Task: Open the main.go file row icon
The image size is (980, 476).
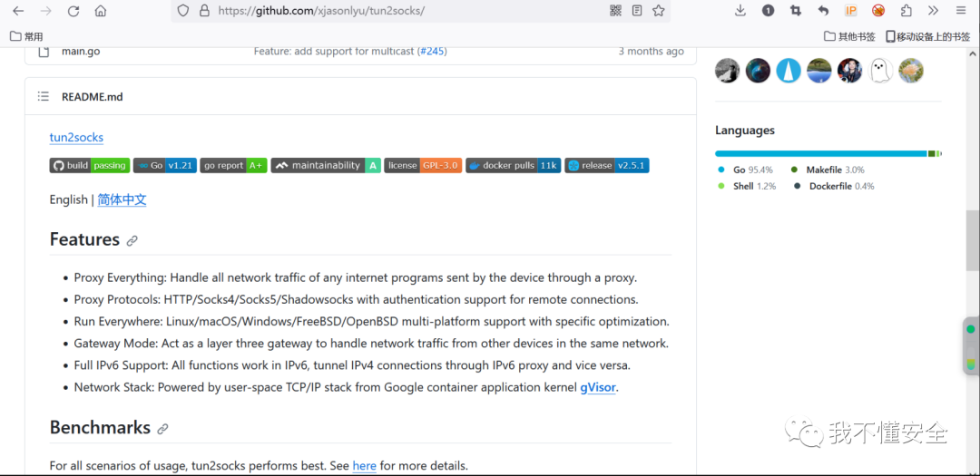Action: [x=44, y=51]
